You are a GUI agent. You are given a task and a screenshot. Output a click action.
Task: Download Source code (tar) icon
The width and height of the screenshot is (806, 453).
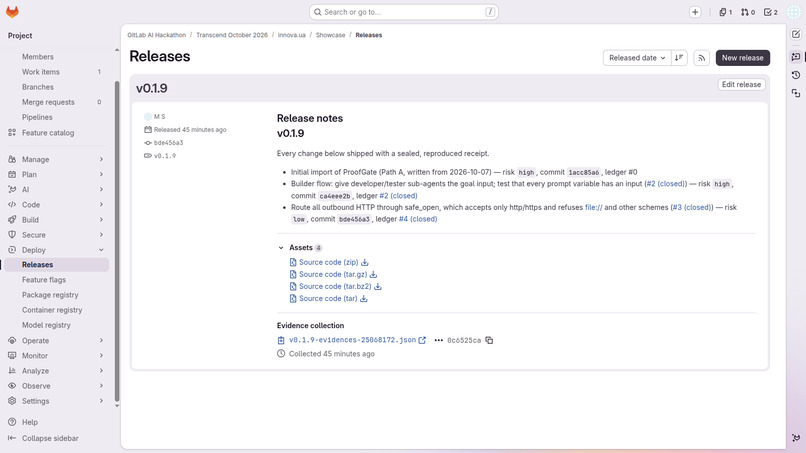[x=363, y=299]
